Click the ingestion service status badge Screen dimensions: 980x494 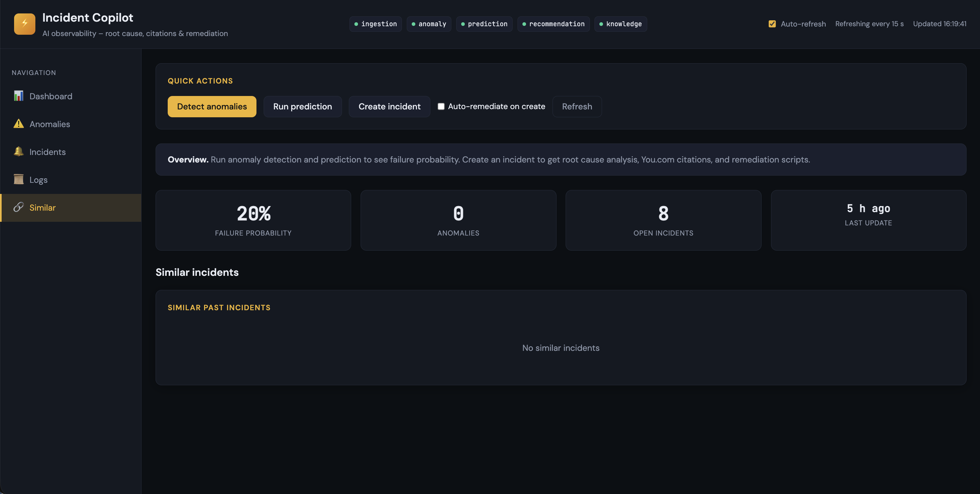tap(375, 24)
